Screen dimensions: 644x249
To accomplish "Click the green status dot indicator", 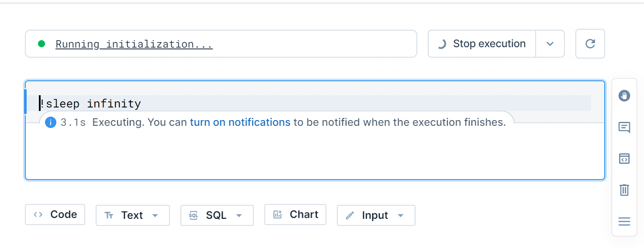I will tap(42, 44).
